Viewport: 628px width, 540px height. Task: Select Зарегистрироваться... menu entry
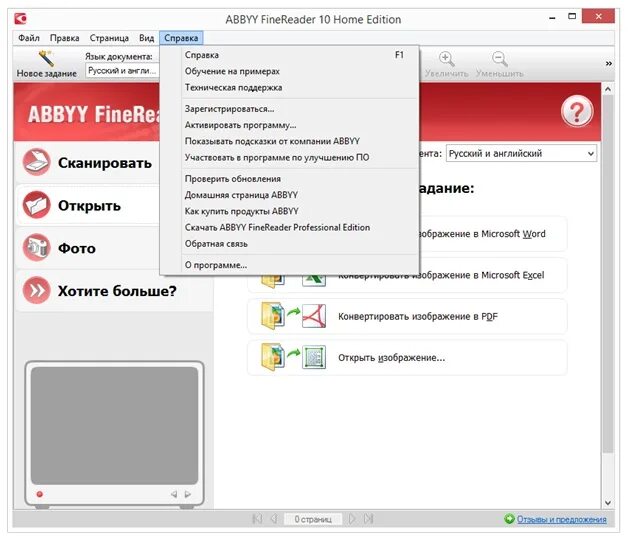(290, 109)
